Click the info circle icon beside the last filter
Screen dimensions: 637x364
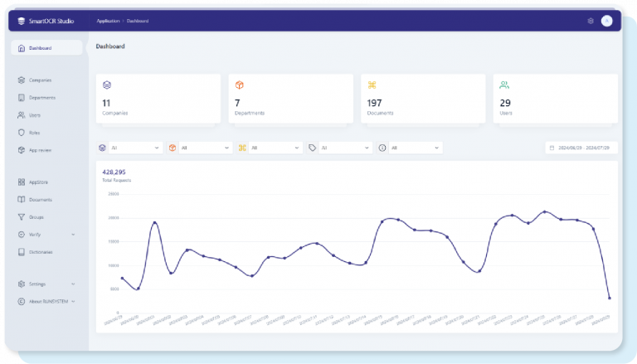coord(382,148)
